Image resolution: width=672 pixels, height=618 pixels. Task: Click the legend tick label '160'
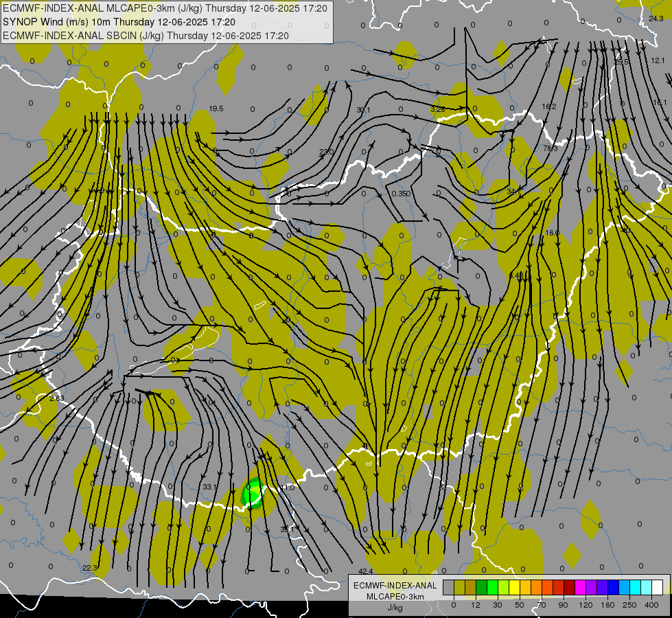point(607,605)
